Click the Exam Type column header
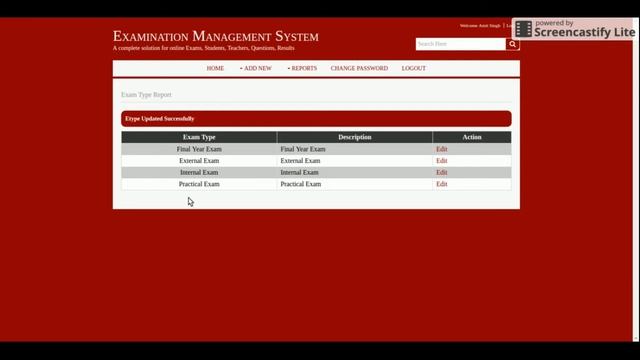This screenshot has width=640, height=360. pyautogui.click(x=199, y=137)
